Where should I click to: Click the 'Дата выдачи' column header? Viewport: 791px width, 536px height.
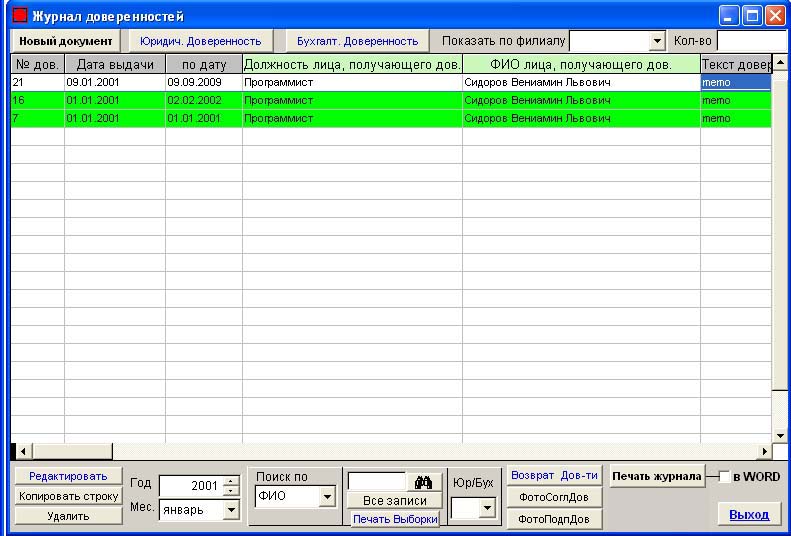point(115,64)
